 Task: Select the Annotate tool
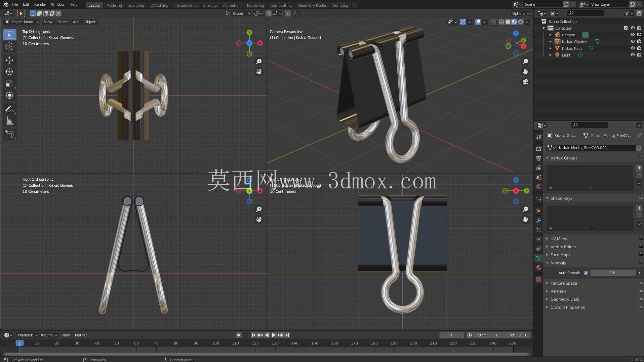[9, 109]
